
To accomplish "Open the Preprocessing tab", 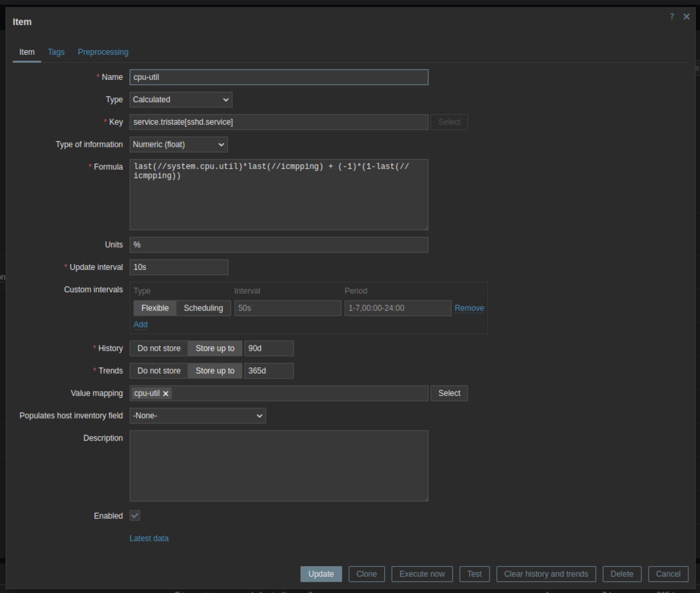I will 103,52.
